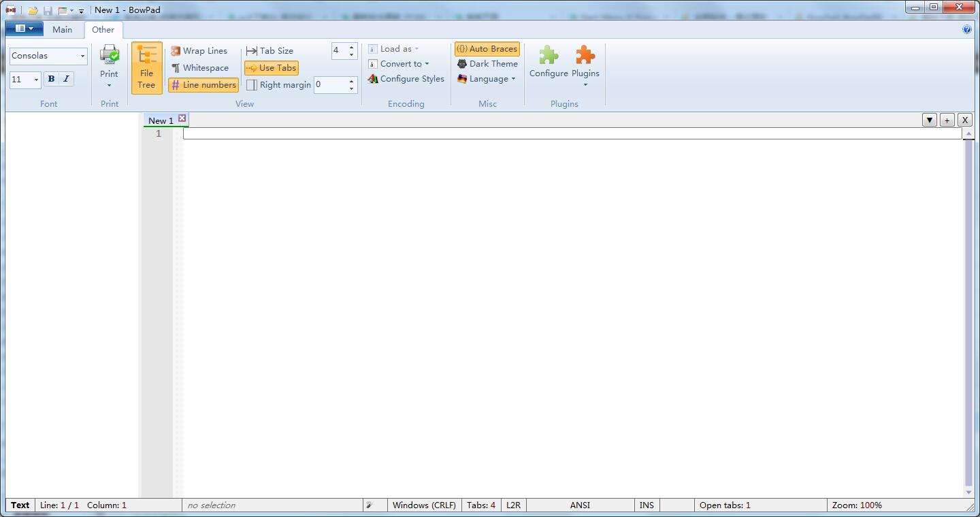Turn on the Dark Theme
Image resolution: width=980 pixels, height=517 pixels.
click(x=487, y=64)
